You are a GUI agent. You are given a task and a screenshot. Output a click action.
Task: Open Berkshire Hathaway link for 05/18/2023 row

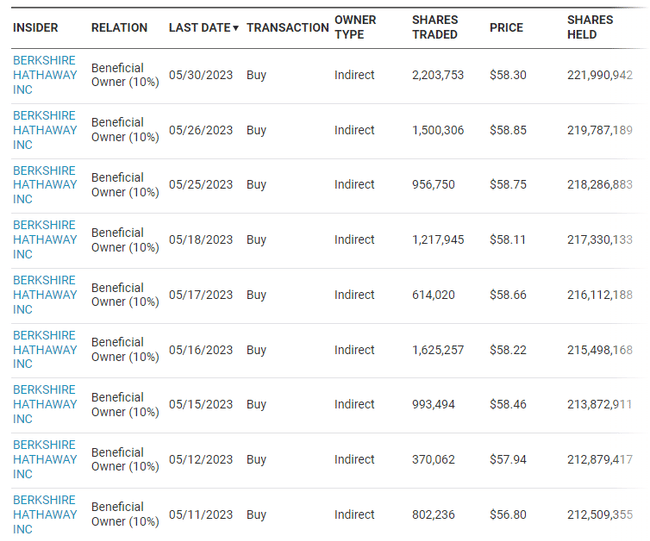click(x=45, y=240)
